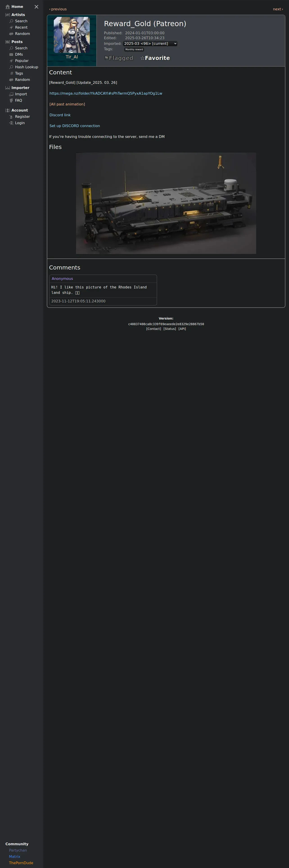Image resolution: width=289 pixels, height=868 pixels.
Task: Click the Anonymous commenter name
Action: [x=62, y=279]
